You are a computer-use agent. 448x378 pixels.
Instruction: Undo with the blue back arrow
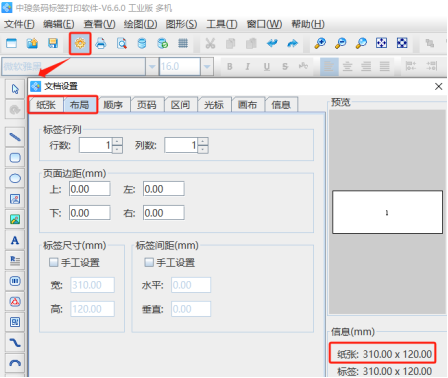pyautogui.click(x=272, y=43)
